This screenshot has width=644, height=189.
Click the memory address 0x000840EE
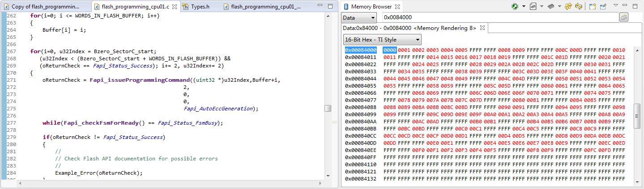(x=361, y=150)
